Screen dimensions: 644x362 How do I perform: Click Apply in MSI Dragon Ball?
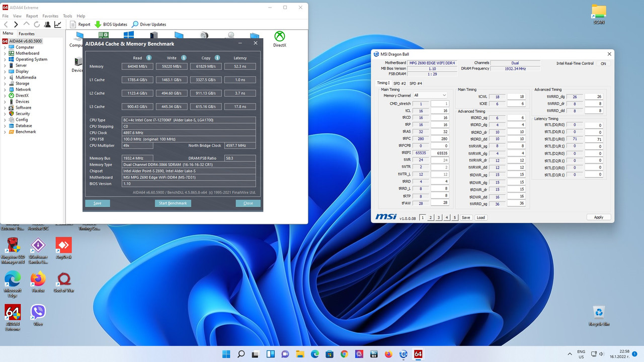[599, 217]
